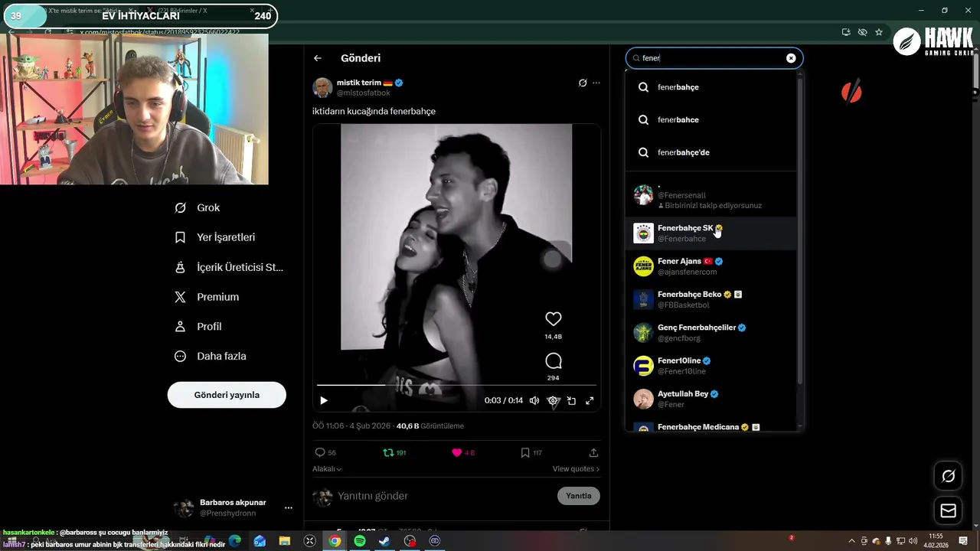This screenshot has width=980, height=551.
Task: Open the Ayetullah Bey account result
Action: pyautogui.click(x=711, y=399)
